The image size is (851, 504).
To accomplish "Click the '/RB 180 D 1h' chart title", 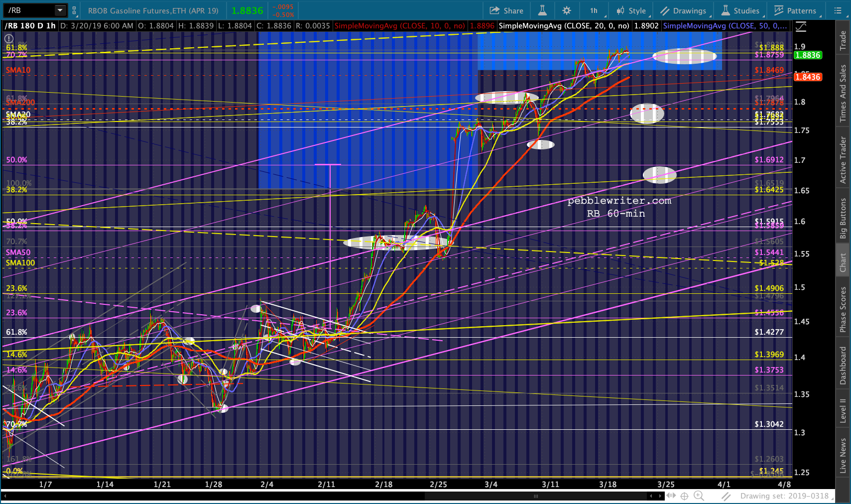I will [30, 26].
